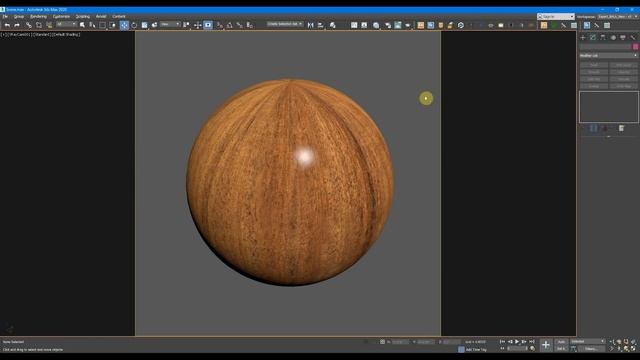The width and height of the screenshot is (640, 360).
Task: Click the Select and Manipulate tool
Action: pos(198,25)
